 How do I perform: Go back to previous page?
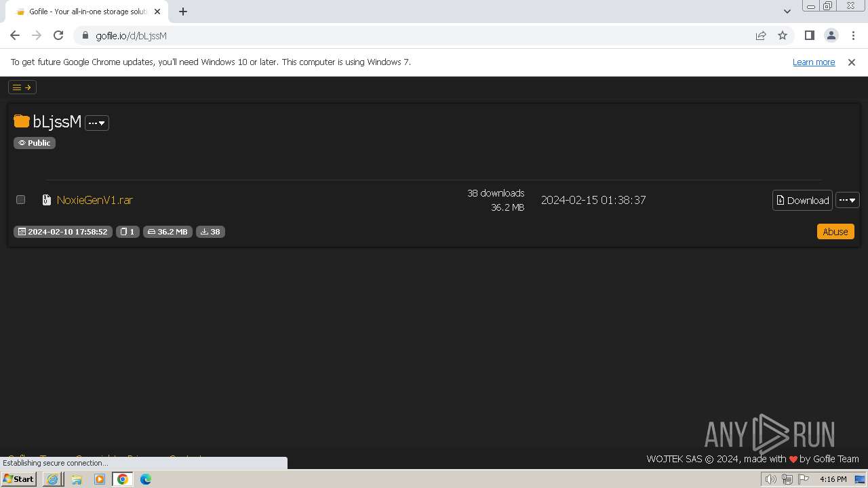coord(15,35)
